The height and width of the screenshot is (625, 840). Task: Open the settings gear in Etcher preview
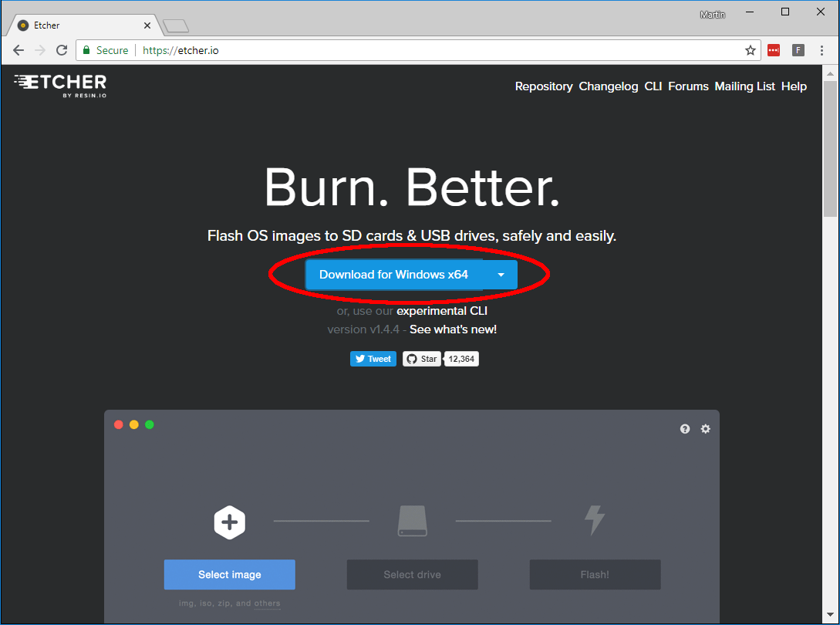(705, 429)
